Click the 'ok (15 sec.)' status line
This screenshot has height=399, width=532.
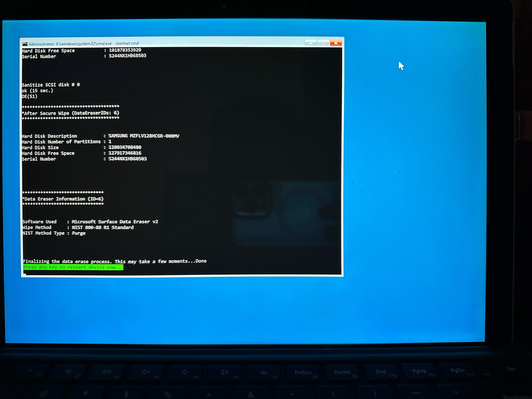click(x=38, y=91)
